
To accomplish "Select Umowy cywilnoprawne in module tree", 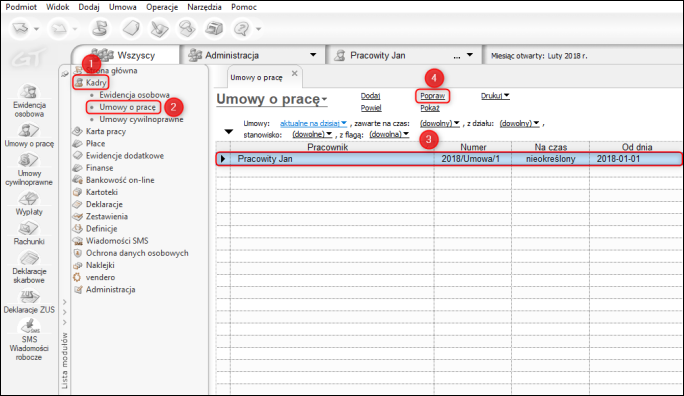I will pos(141,119).
